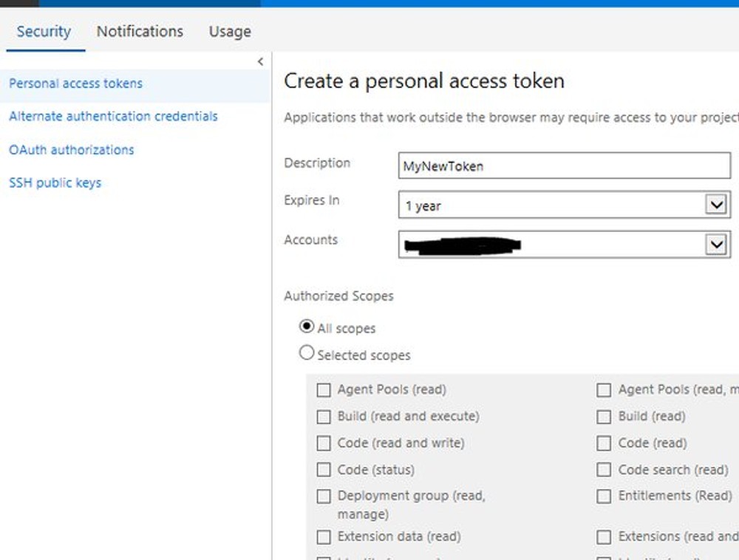Expand the Accounts dropdown
The image size is (739, 560).
tap(715, 244)
